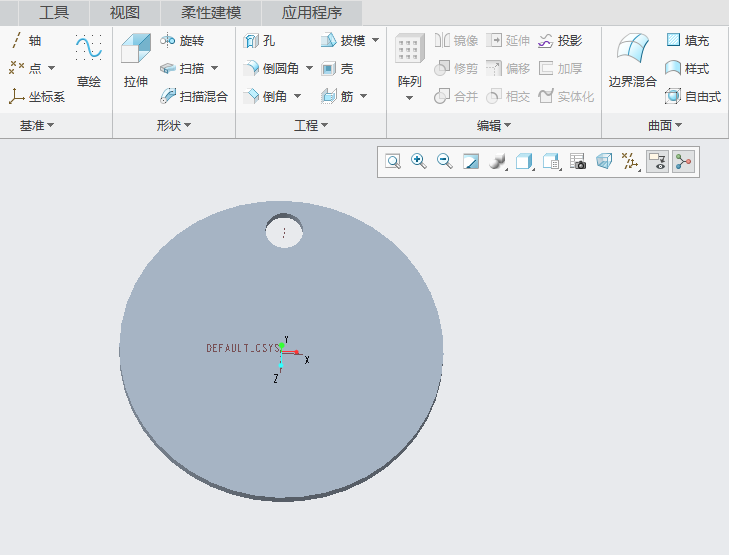Activate the 扫描 sweep tool
729x555 pixels.
point(183,68)
